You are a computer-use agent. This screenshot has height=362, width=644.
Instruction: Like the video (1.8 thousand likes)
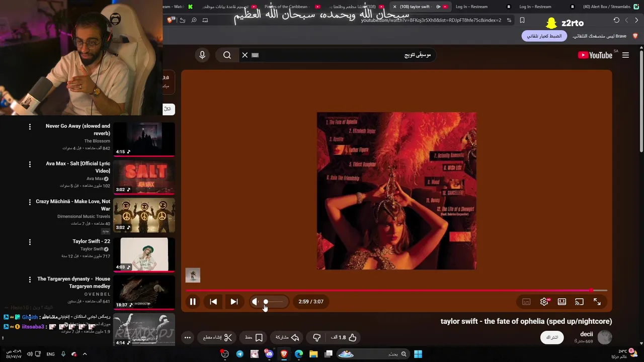point(344,337)
